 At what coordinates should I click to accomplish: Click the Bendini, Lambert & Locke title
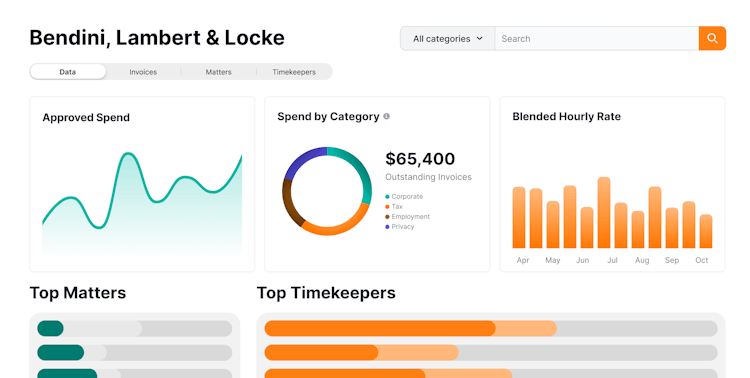click(157, 38)
